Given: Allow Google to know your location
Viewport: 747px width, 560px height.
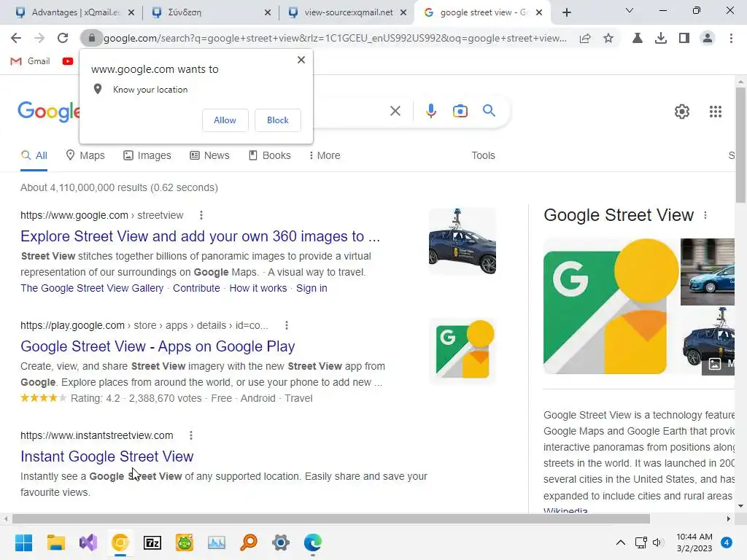Looking at the screenshot, I should [x=225, y=120].
